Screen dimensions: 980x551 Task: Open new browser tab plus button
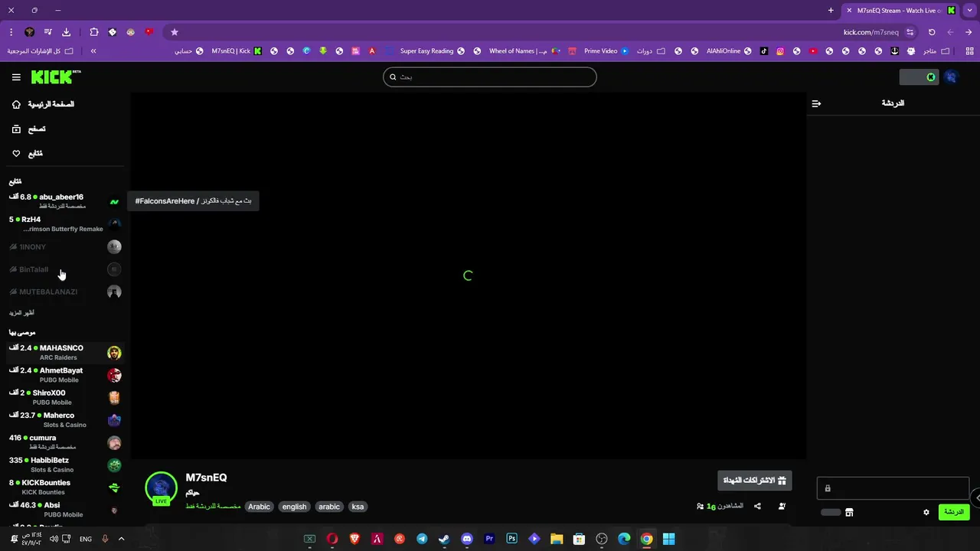pos(831,11)
